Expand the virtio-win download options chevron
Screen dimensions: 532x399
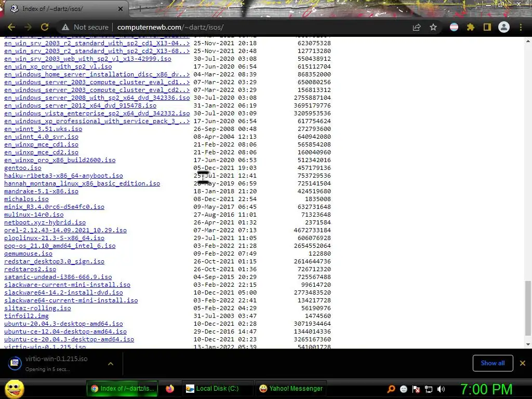pos(111,364)
